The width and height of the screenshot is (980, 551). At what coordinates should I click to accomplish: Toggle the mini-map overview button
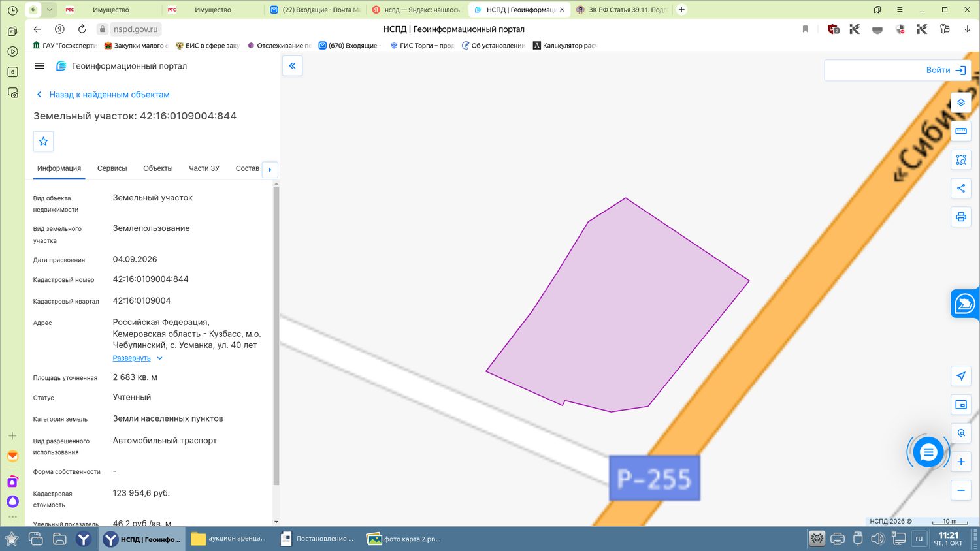click(961, 405)
